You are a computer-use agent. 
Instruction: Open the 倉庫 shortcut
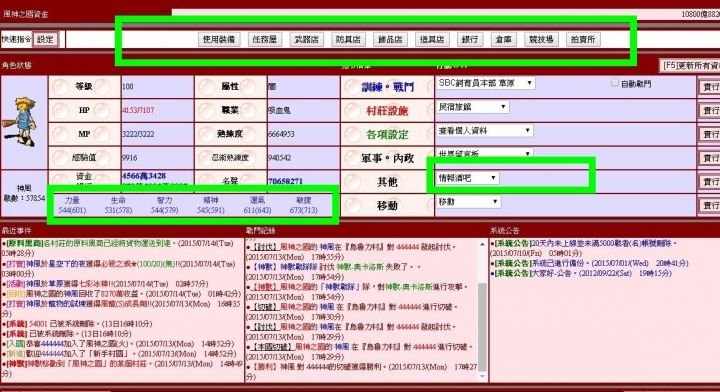tap(503, 39)
